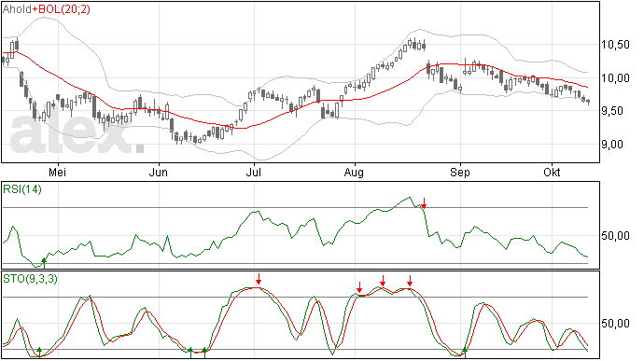This screenshot has width=644, height=361.
Task: Click the Ahold chart title label
Action: (17, 9)
